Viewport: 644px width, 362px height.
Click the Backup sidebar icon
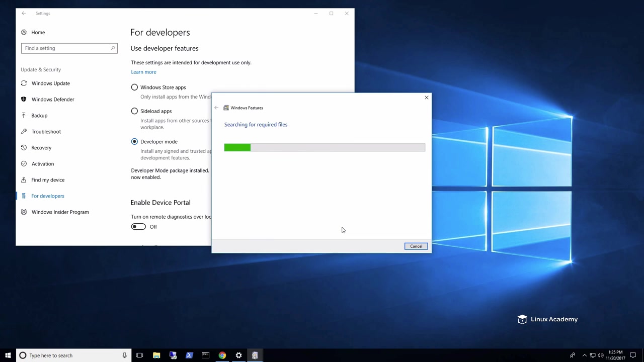pos(24,116)
